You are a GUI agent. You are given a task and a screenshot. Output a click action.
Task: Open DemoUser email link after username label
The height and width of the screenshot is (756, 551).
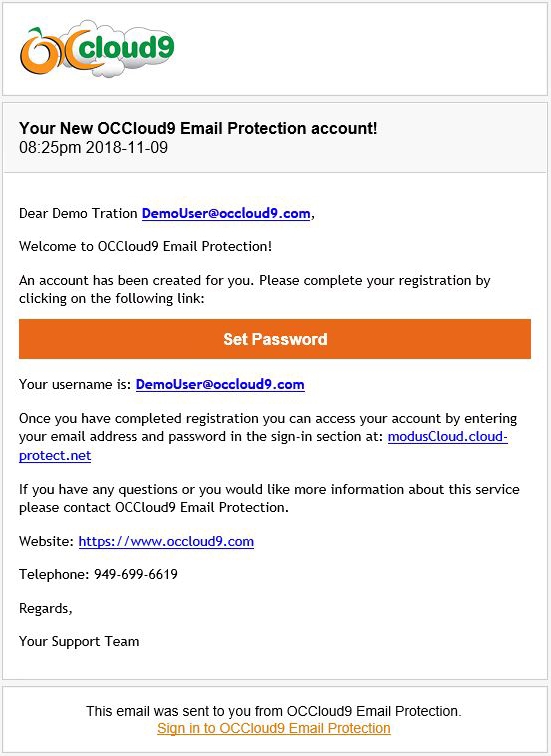220,384
